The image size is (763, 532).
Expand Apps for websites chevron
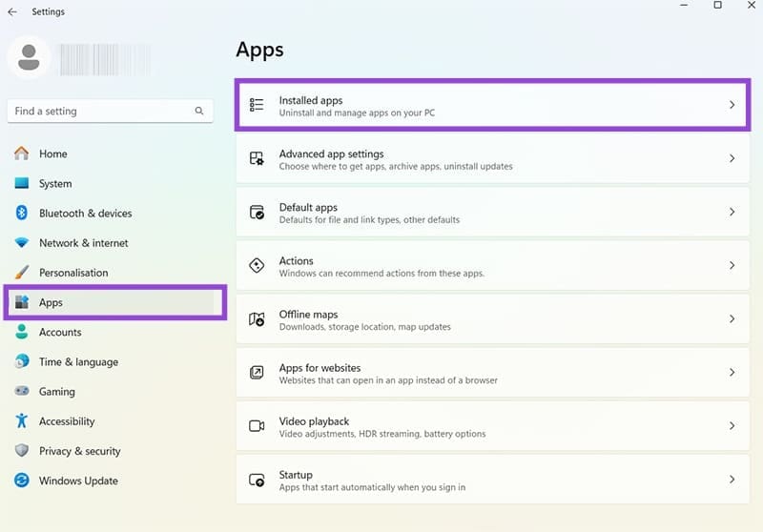732,373
